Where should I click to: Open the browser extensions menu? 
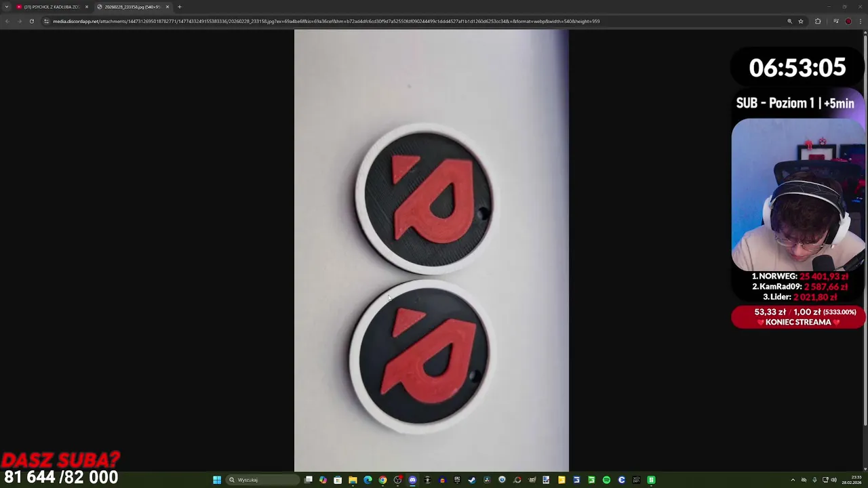pos(818,21)
